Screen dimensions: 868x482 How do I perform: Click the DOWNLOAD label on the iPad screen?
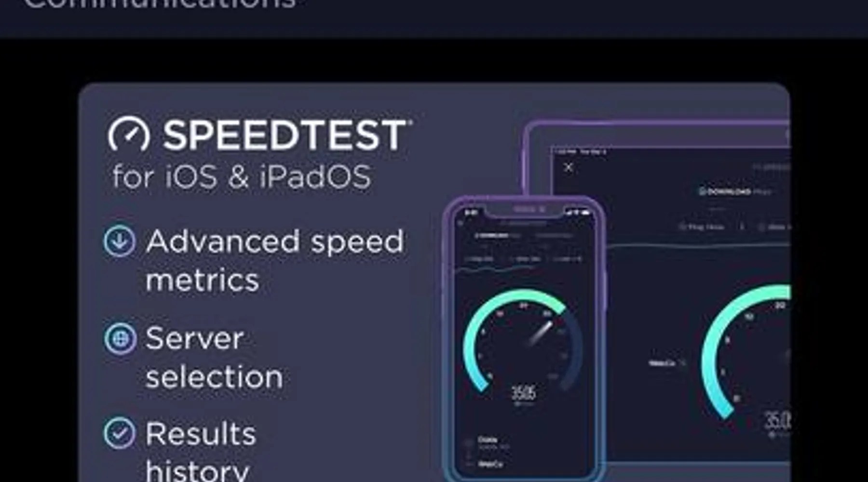pyautogui.click(x=729, y=191)
